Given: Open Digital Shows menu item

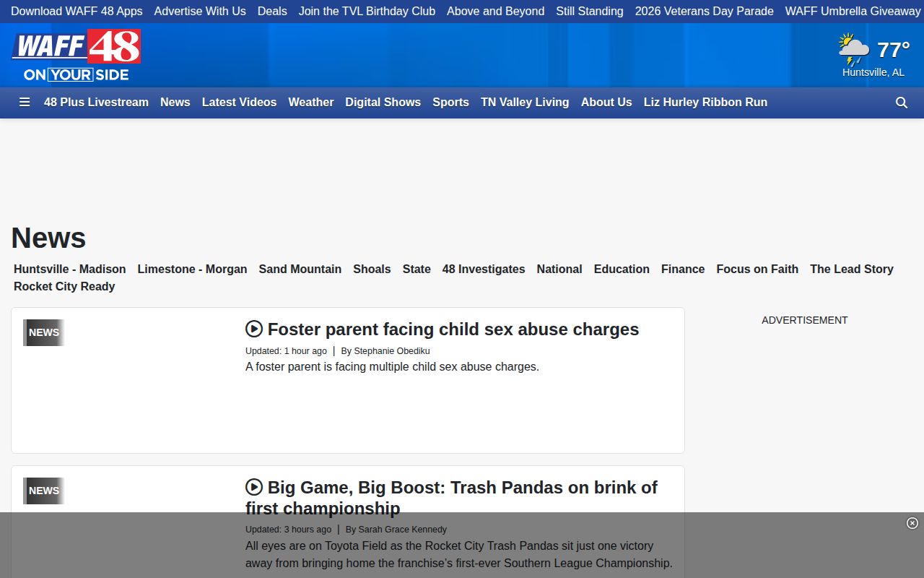Looking at the screenshot, I should pos(383,103).
